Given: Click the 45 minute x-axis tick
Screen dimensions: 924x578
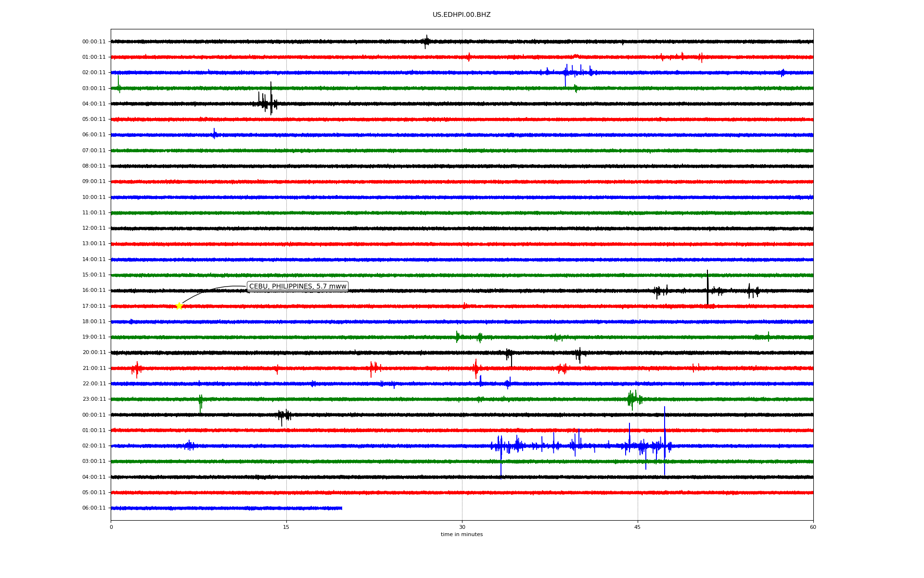Looking at the screenshot, I should 638,527.
